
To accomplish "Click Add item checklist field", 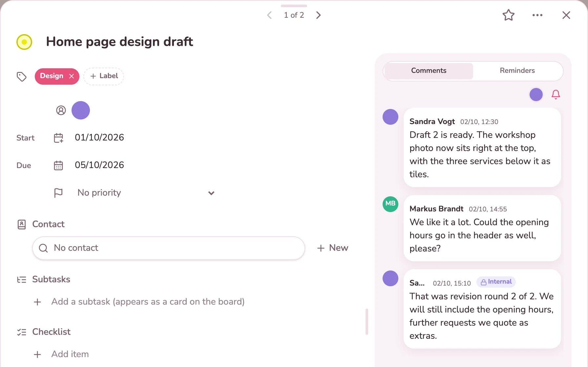I will point(70,354).
